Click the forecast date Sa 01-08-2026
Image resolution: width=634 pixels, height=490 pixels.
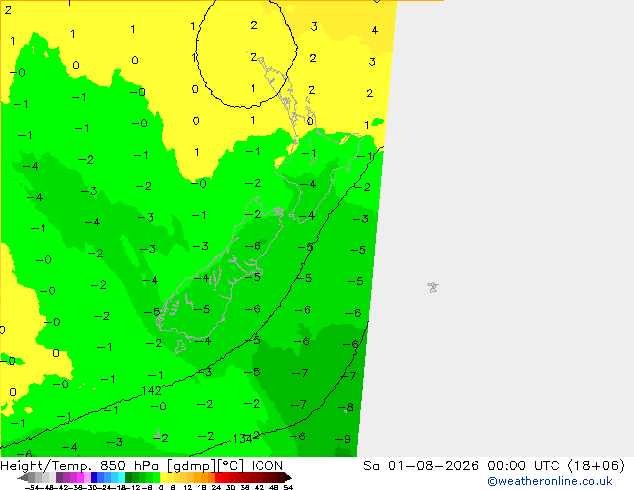coord(421,466)
